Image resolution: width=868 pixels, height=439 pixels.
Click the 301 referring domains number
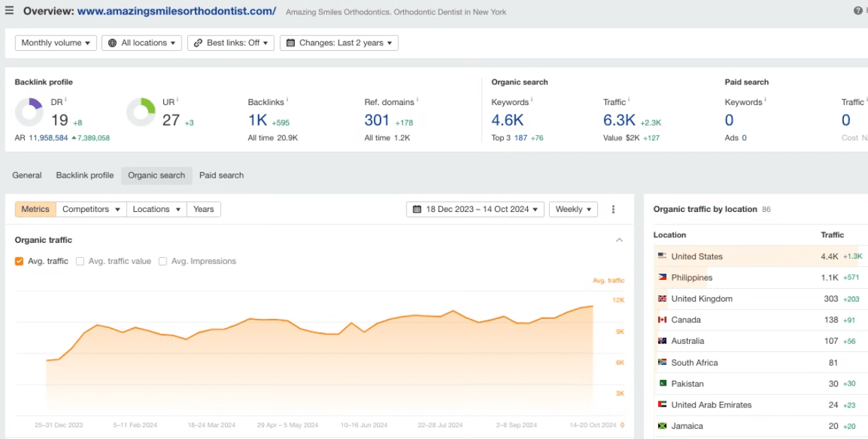[x=377, y=121]
